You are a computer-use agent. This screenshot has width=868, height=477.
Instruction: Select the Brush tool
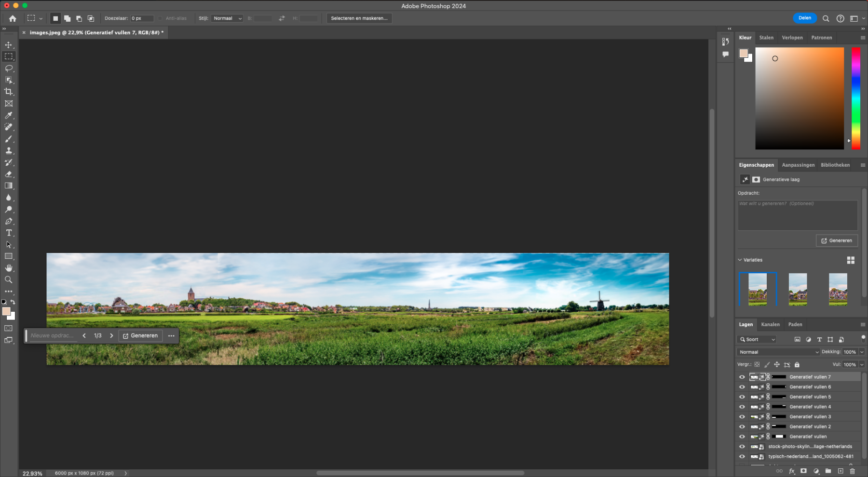(9, 139)
